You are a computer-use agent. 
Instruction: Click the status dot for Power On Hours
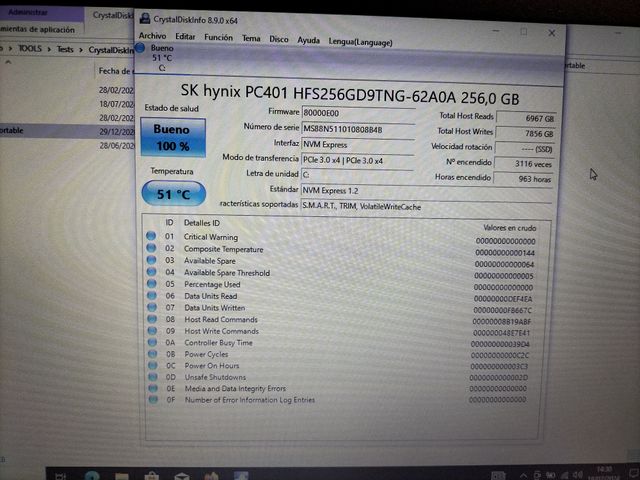point(153,365)
